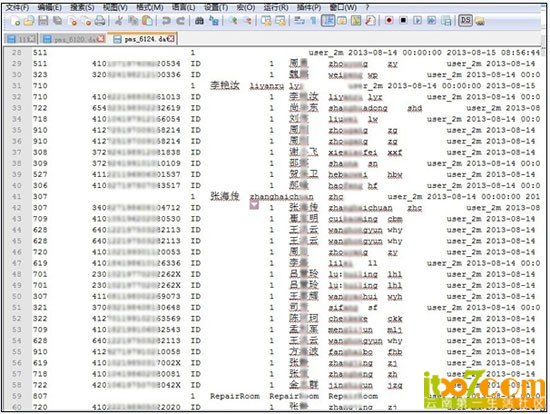This screenshot has height=414, width=550.
Task: Play the recorded macro
Action: pyautogui.click(x=417, y=20)
